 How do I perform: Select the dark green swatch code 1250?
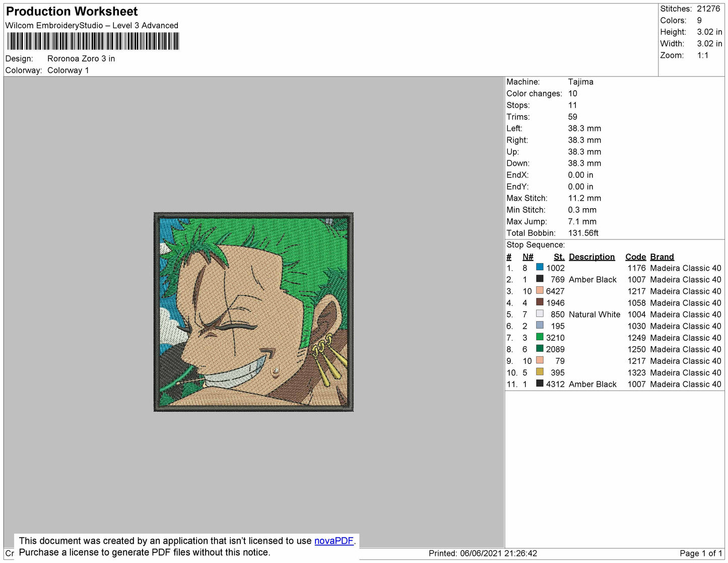(540, 348)
